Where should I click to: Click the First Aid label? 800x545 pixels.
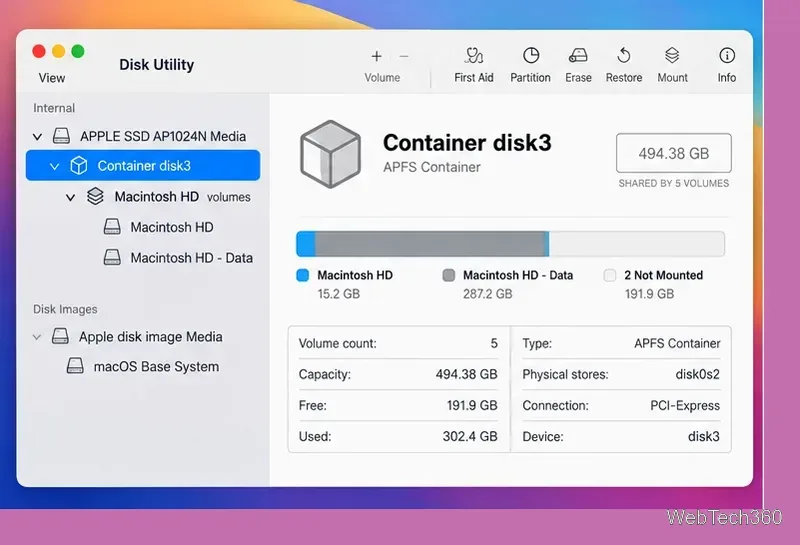tap(474, 78)
